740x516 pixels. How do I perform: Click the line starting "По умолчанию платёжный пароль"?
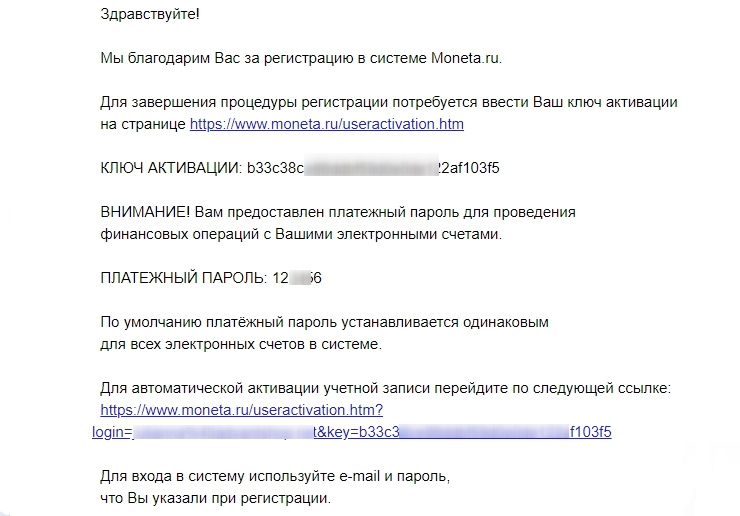click(325, 322)
